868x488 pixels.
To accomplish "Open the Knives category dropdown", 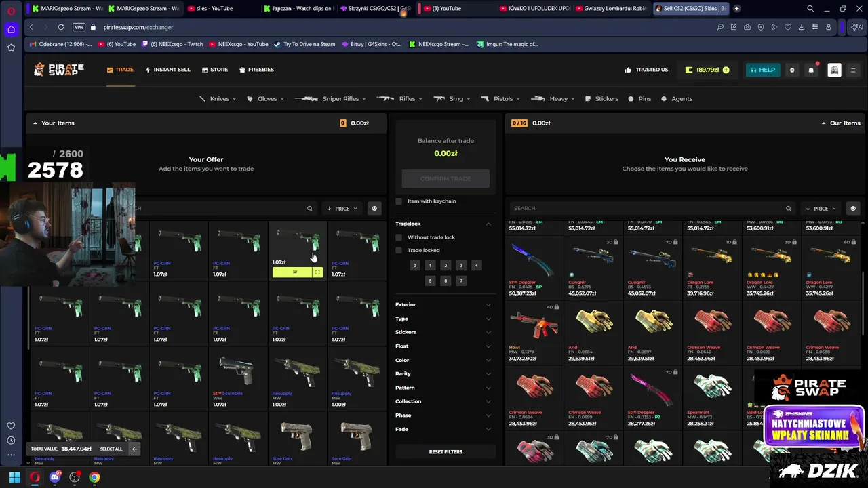I will pos(217,99).
